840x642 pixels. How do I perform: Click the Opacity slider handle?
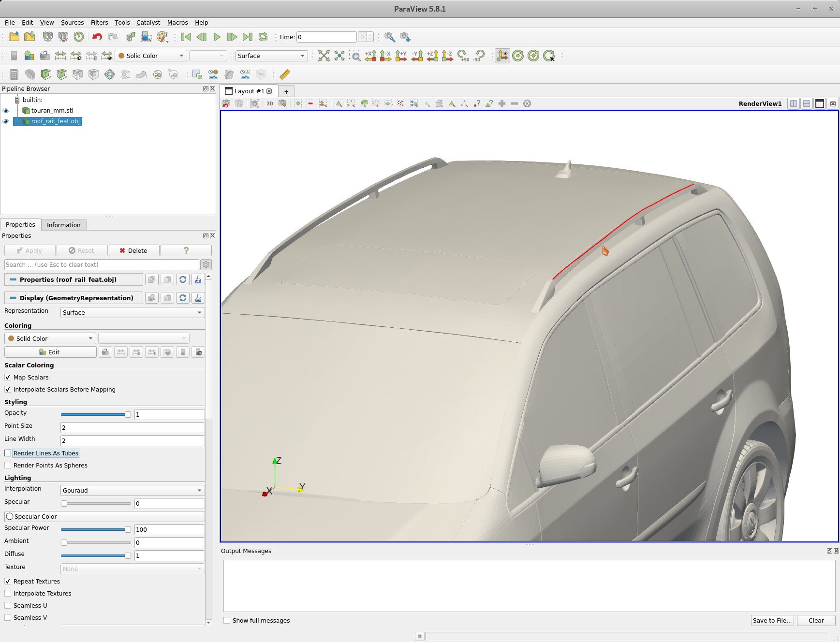coord(128,414)
